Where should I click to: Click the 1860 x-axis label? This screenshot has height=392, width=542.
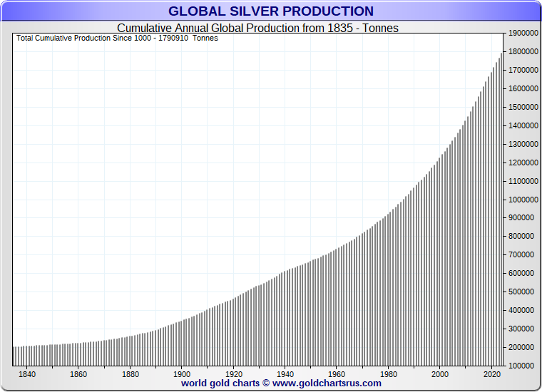[78, 373]
